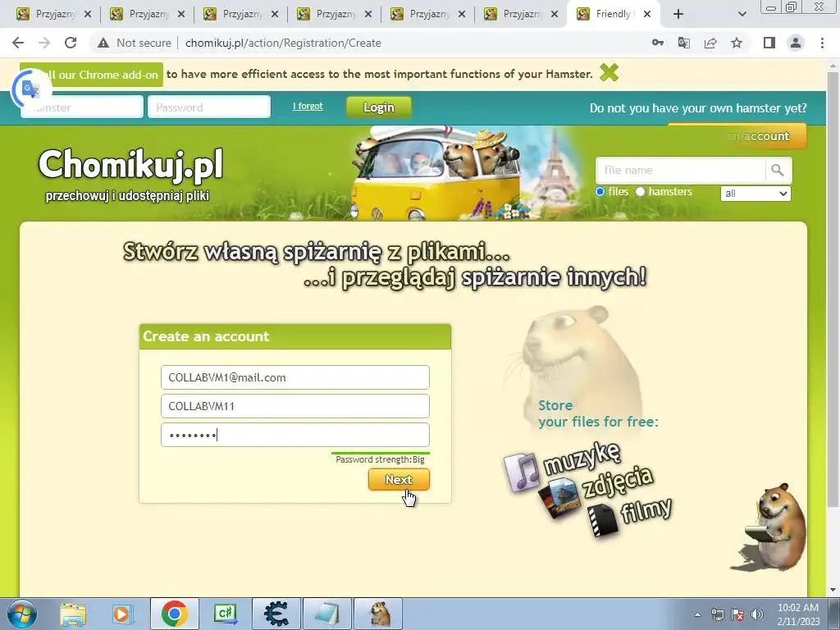Click the zdjęcia photos icon
The height and width of the screenshot is (630, 840).
click(559, 499)
